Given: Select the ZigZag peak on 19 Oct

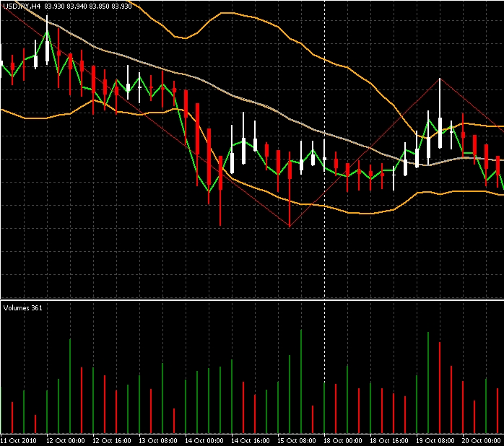Looking at the screenshot, I should [440, 78].
